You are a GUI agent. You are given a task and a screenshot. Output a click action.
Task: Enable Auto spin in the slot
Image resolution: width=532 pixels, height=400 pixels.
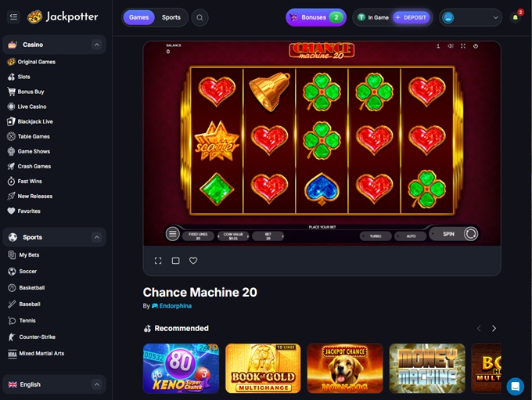[411, 236]
